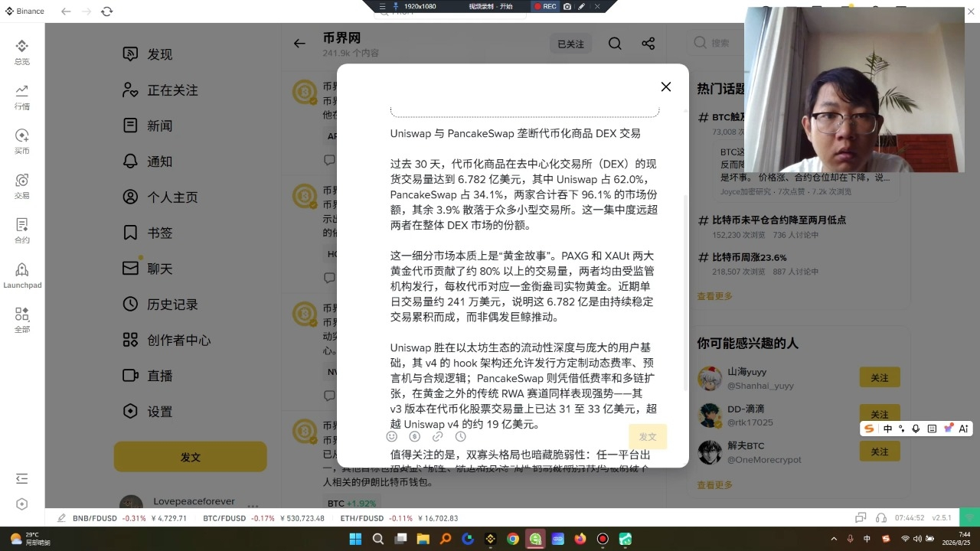Open 合约 futures in the left rail
This screenshot has height=551, width=980.
22,230
